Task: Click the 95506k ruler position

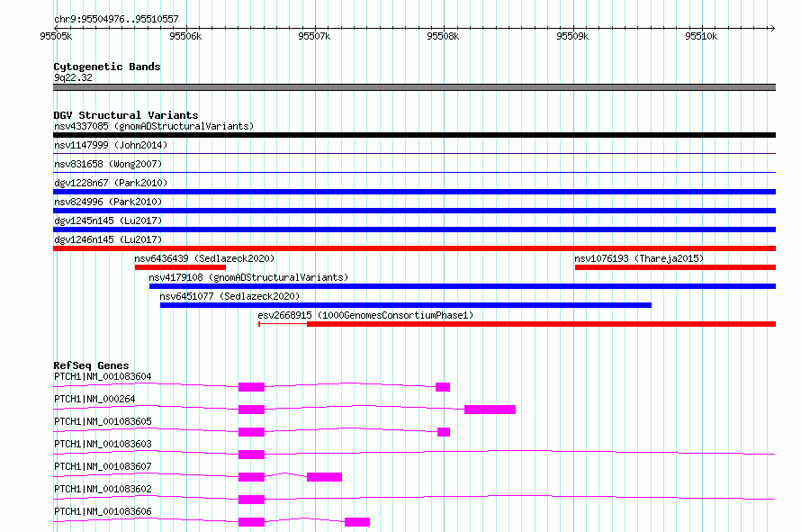Action: tap(185, 36)
